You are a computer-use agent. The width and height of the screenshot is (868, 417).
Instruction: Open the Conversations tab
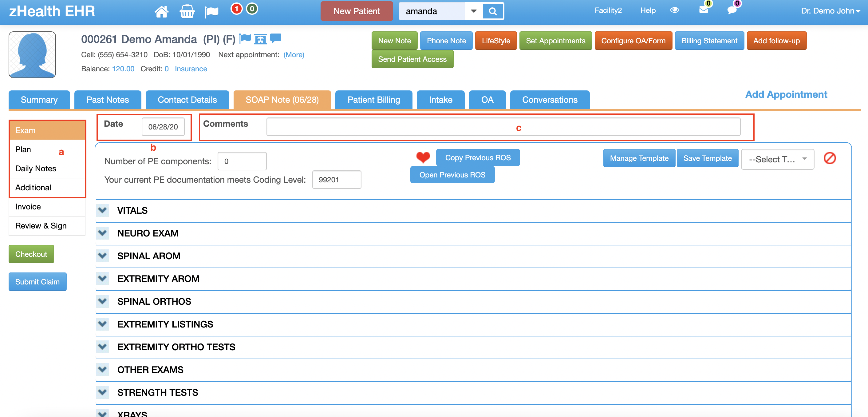(550, 100)
